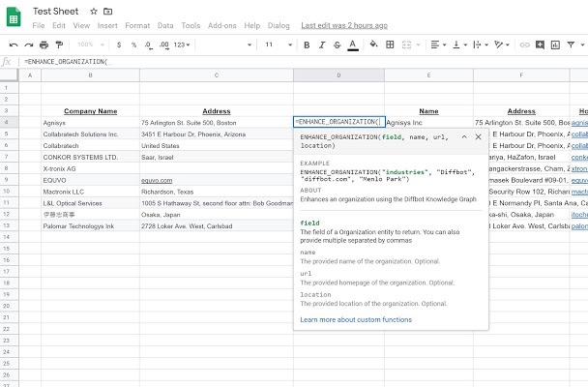Open horizontal align dropdown

click(438, 45)
